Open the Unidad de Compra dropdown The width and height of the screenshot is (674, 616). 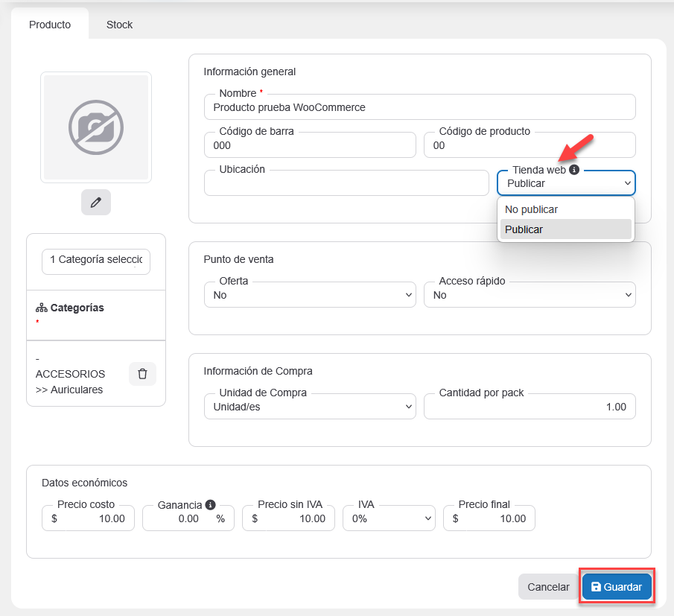(x=310, y=407)
